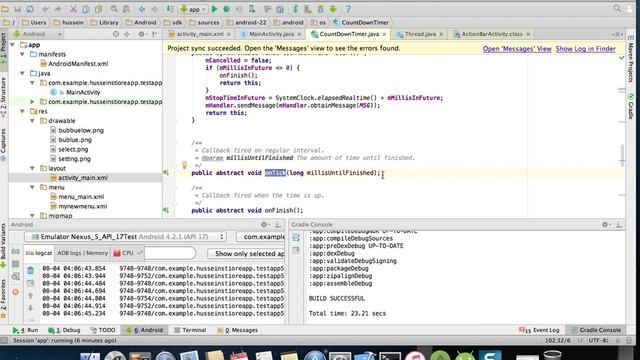The height and width of the screenshot is (360, 640).
Task: Switch to the MainActivity.java editor tab
Action: click(271, 34)
